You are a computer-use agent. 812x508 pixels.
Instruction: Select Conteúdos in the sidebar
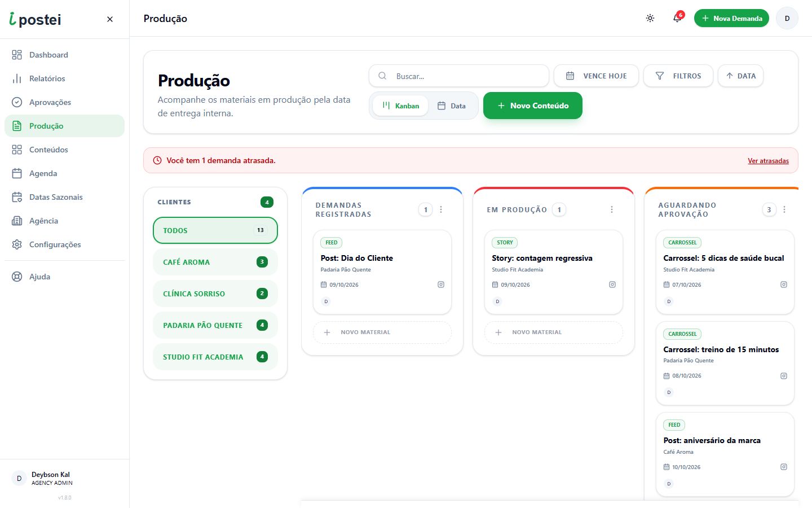point(64,150)
